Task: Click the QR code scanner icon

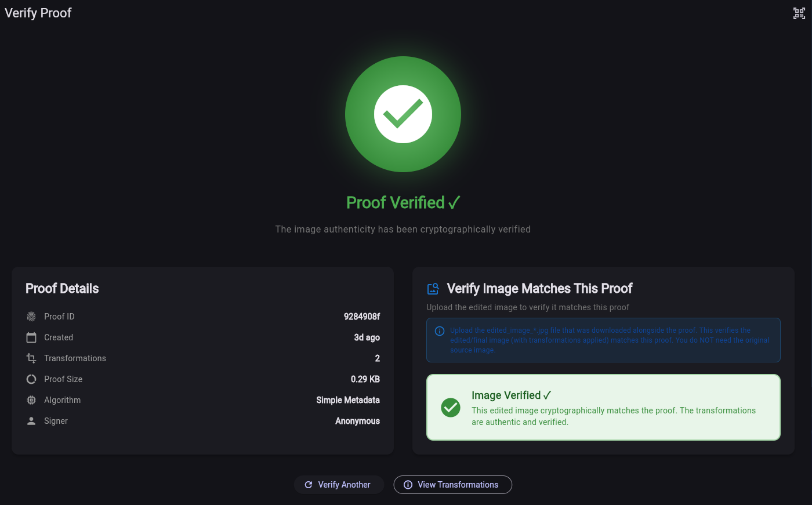Action: click(799, 13)
